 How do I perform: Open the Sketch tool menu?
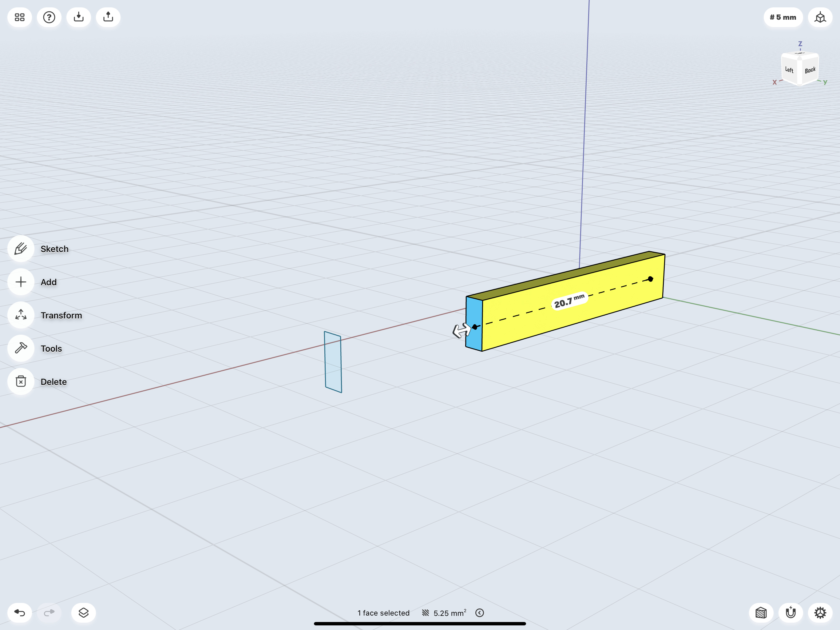(21, 249)
